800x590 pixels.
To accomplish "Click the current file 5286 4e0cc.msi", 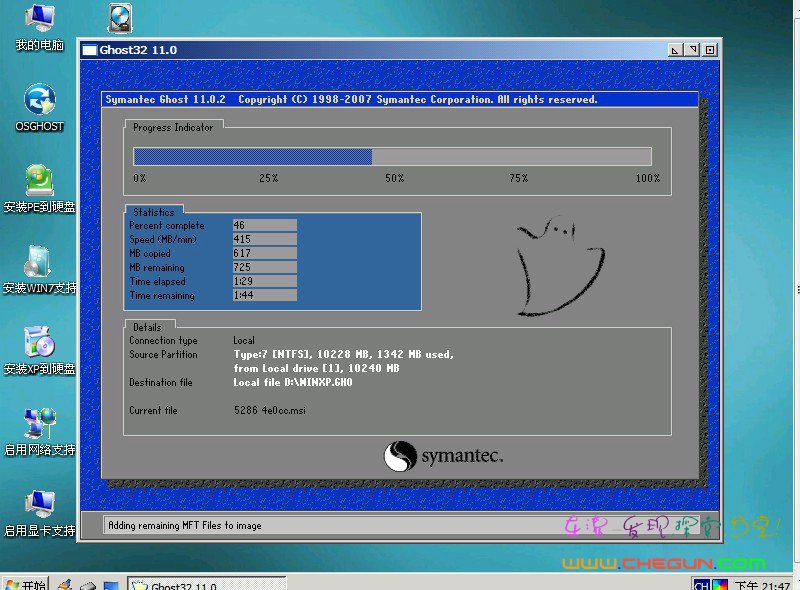I will tap(270, 410).
